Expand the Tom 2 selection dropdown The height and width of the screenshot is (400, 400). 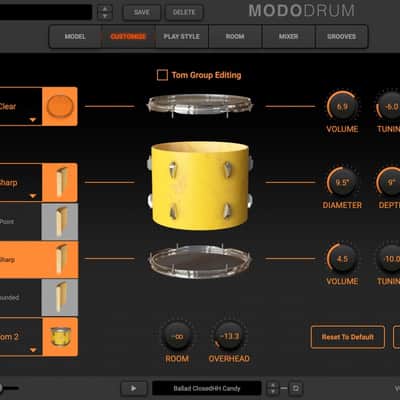[33, 350]
